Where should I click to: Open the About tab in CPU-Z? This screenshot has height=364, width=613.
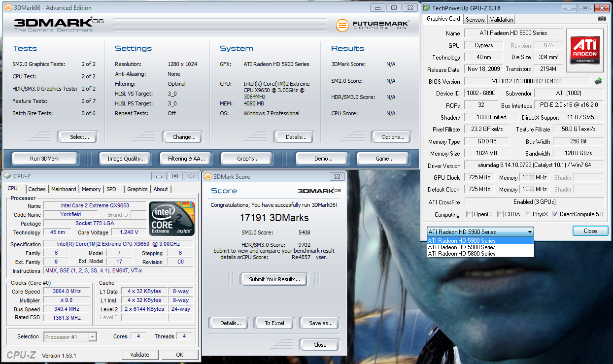pos(161,189)
